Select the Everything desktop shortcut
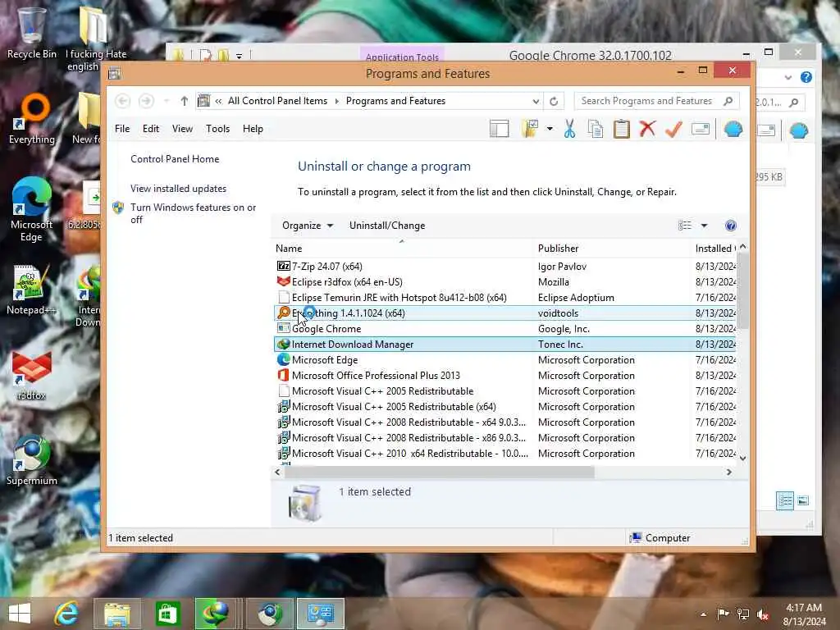The width and height of the screenshot is (840, 630). [32, 119]
